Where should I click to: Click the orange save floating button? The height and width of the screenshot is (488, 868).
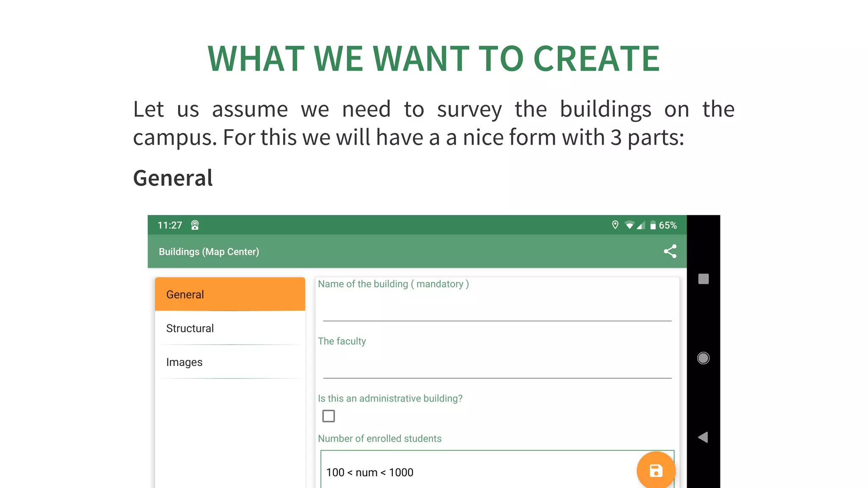(x=656, y=470)
